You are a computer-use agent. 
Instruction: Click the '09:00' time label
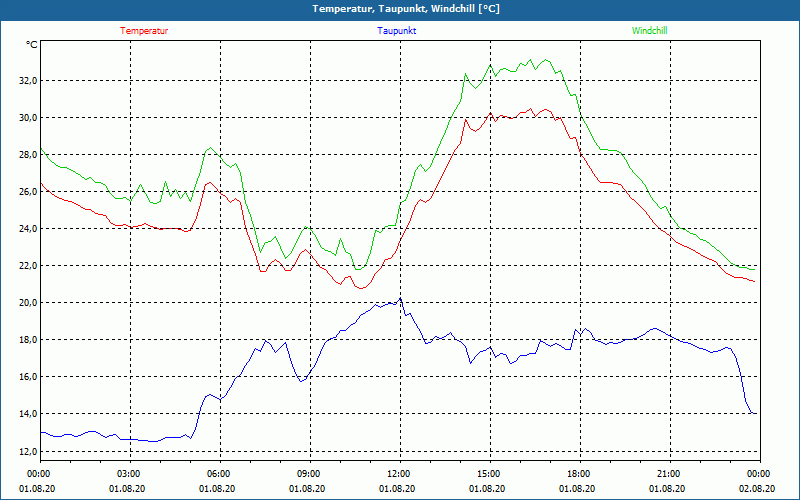pos(310,474)
